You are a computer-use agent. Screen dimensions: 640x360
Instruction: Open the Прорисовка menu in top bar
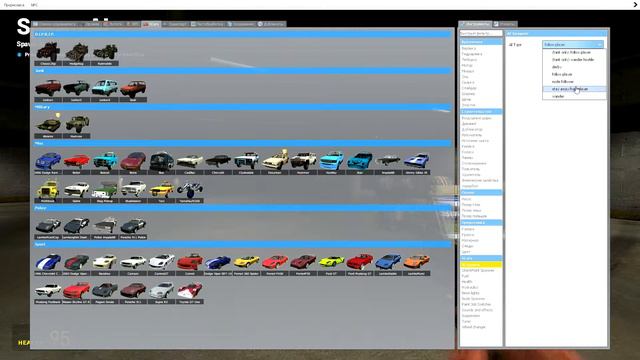tap(14, 5)
